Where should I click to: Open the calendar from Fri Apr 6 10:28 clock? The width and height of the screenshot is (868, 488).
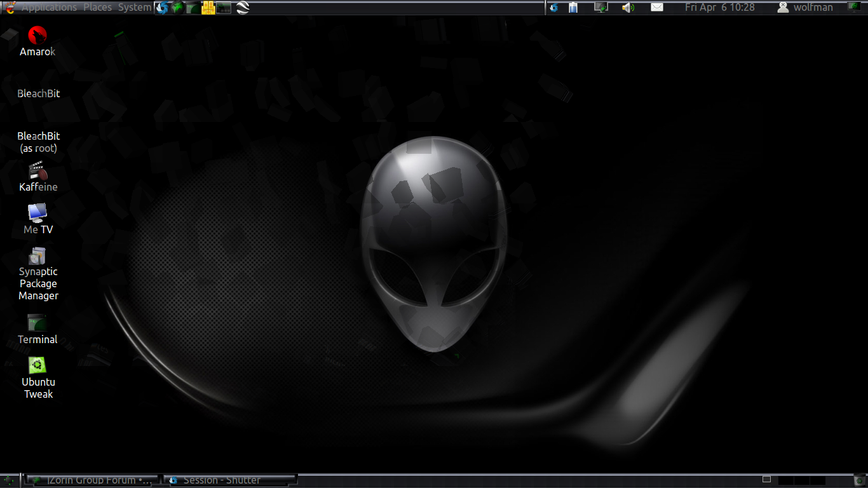(x=720, y=8)
